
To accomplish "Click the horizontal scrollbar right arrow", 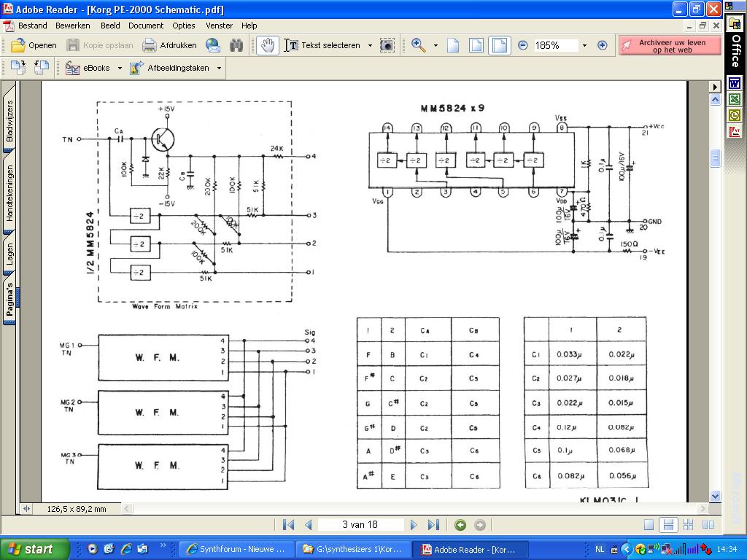I will tap(703, 508).
